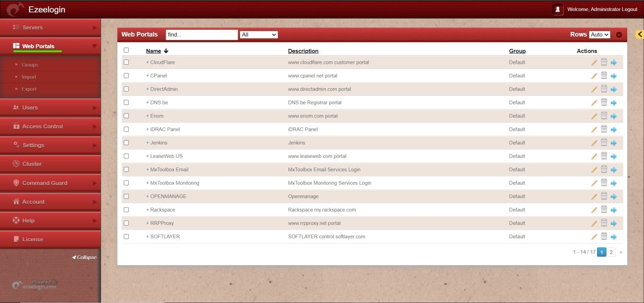Edit the CPanel portal entry
Viewport: 644px width, 303px height.
click(594, 76)
